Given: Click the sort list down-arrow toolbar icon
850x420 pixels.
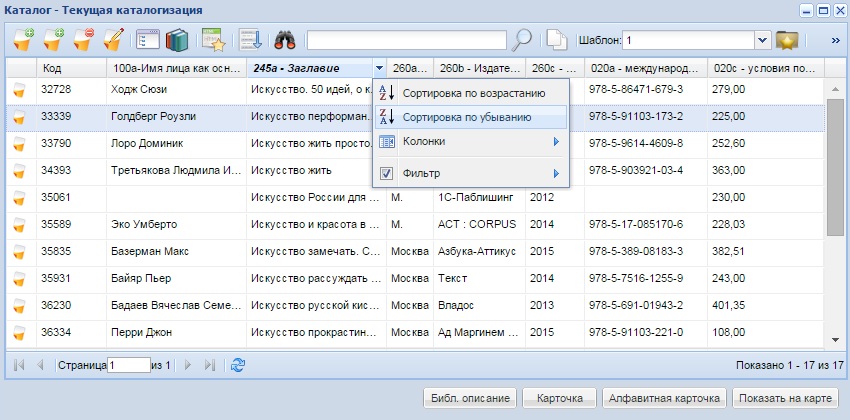Looking at the screenshot, I should tap(249, 40).
